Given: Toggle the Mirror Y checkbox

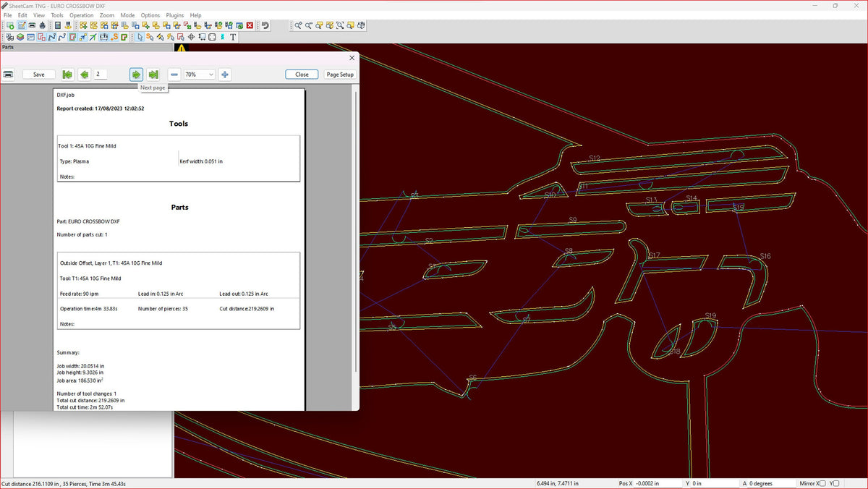Looking at the screenshot, I should 835,483.
